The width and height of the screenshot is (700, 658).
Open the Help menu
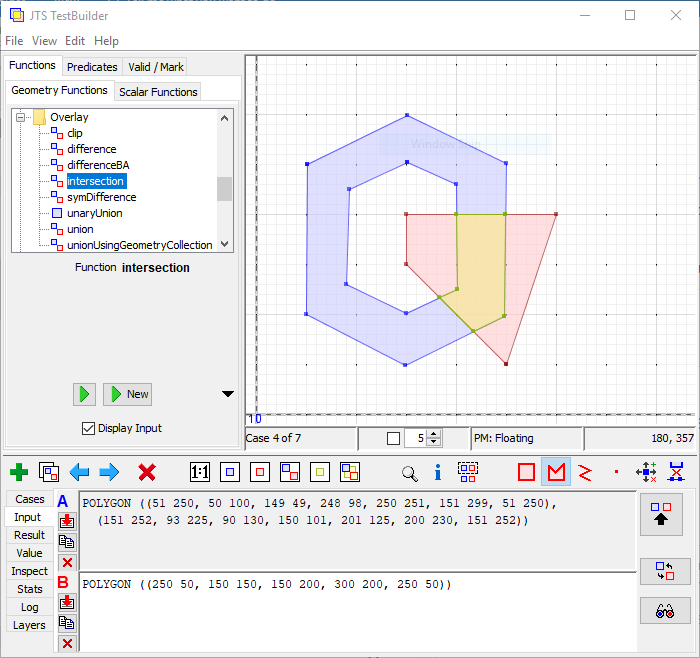[x=106, y=41]
